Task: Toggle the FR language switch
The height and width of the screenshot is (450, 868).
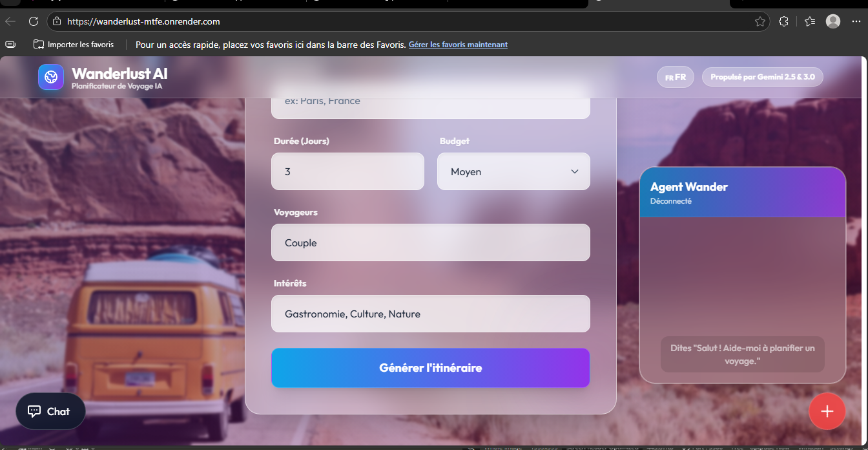Action: point(675,77)
